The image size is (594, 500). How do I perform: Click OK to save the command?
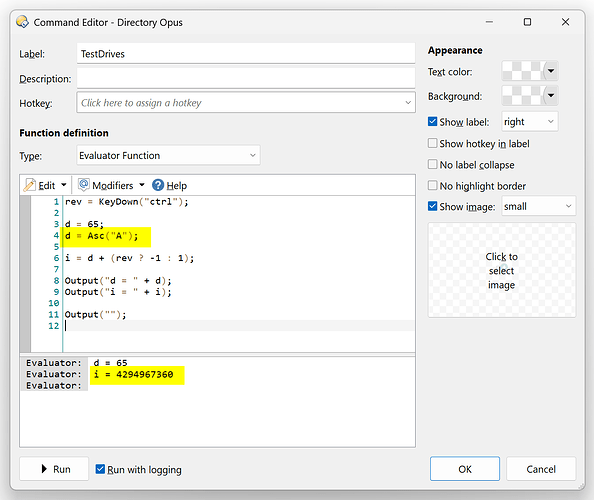pyautogui.click(x=464, y=469)
